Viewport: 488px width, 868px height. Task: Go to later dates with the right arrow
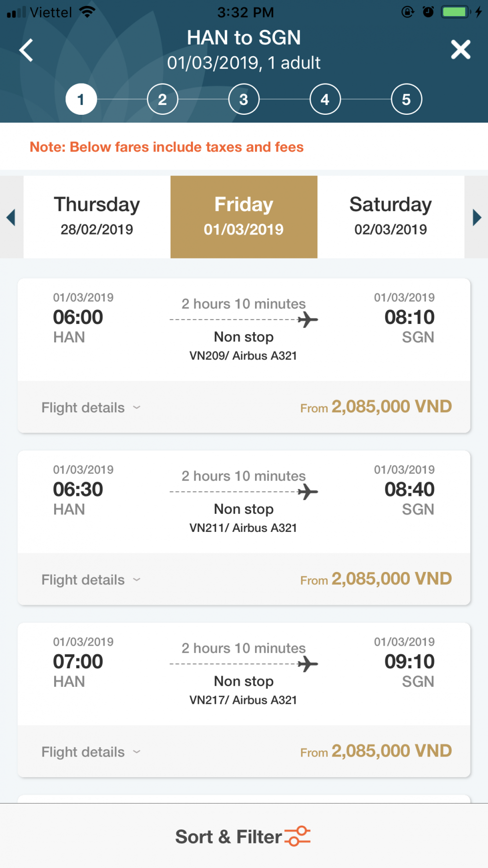point(477,217)
